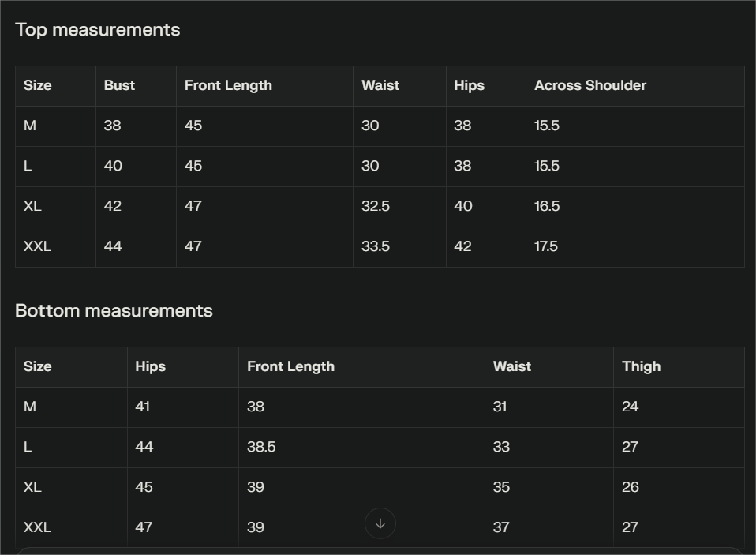Click 'Front Length' header in top table
This screenshot has height=555, width=756.
pyautogui.click(x=228, y=86)
